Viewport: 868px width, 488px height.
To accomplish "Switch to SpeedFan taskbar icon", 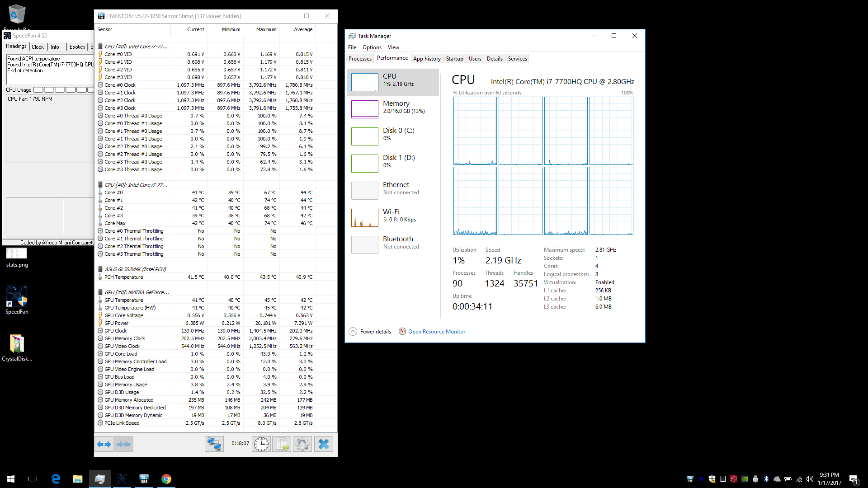I will tap(122, 479).
